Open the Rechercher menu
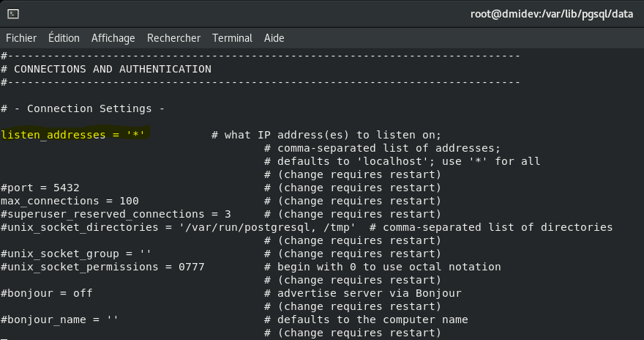Viewport: 644px width, 340px height. click(173, 38)
